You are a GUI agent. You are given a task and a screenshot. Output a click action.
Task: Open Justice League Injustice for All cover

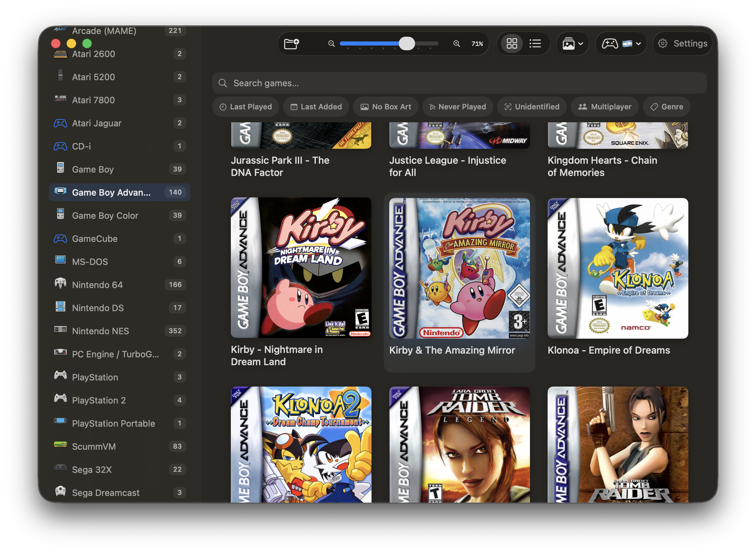[x=459, y=136]
